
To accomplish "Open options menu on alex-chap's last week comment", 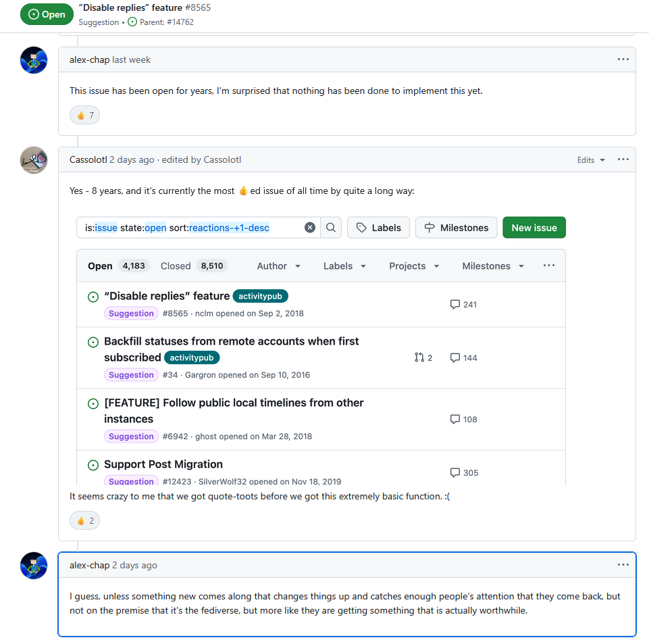I will (623, 59).
